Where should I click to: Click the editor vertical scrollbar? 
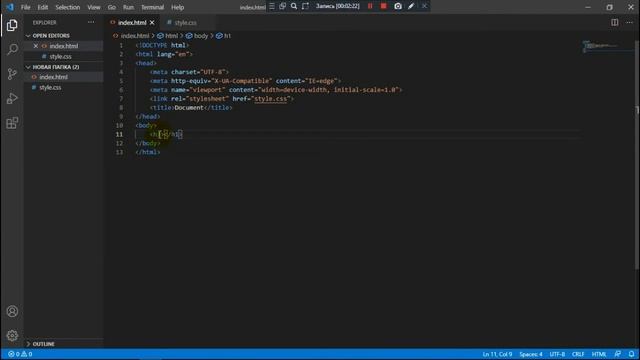(x=637, y=155)
